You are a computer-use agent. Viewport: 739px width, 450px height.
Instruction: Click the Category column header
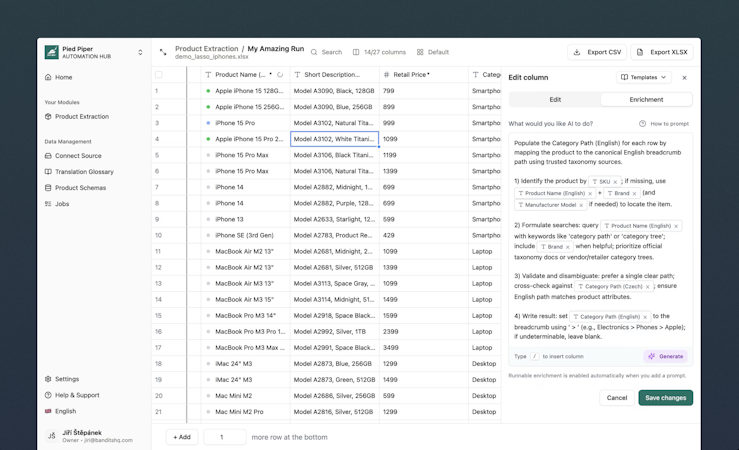(485, 74)
